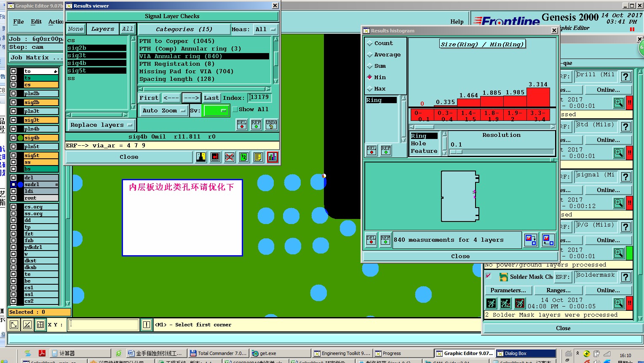Screen dimensions: 644x363
Task: Open the results histogram chart icon
Action: (x=273, y=157)
